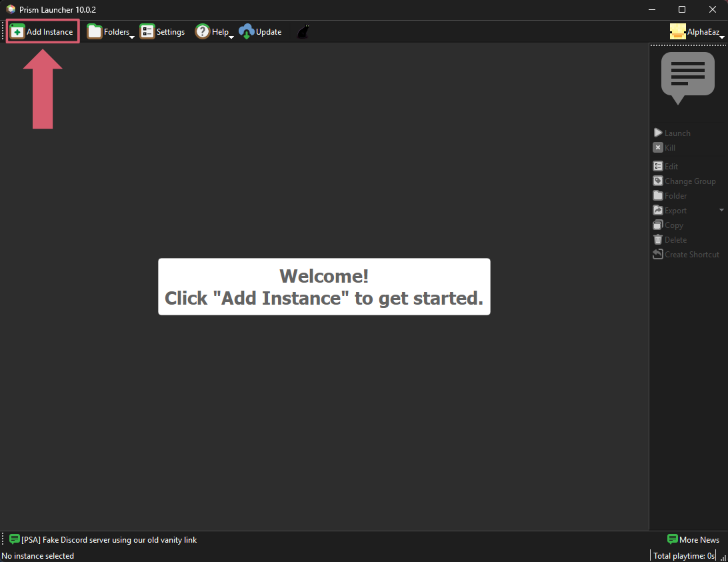This screenshot has width=728, height=562.
Task: Click the More News button
Action: coord(693,539)
